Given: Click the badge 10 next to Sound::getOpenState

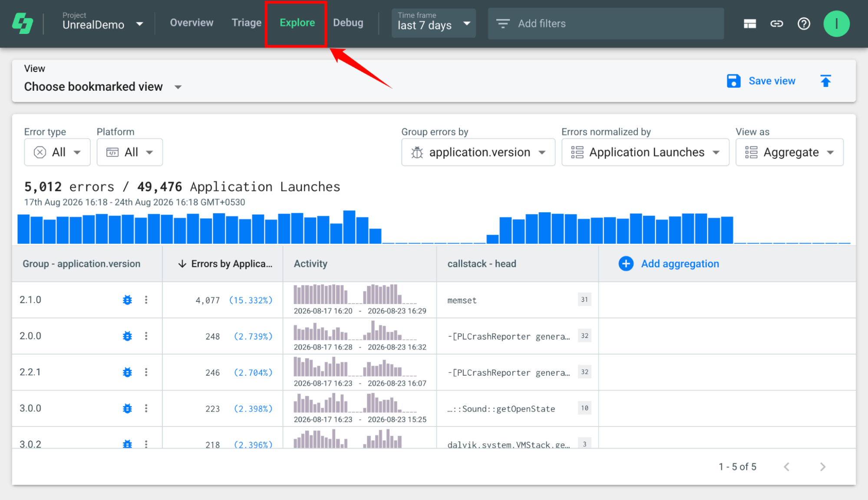Looking at the screenshot, I should [x=584, y=408].
